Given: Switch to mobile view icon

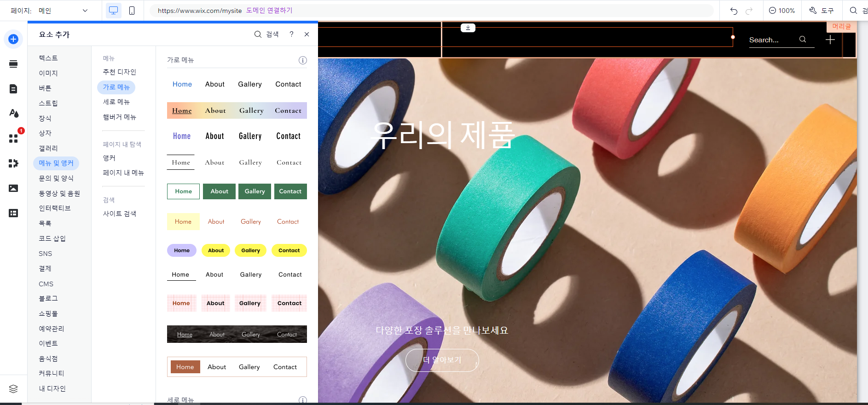Looking at the screenshot, I should click(x=132, y=11).
